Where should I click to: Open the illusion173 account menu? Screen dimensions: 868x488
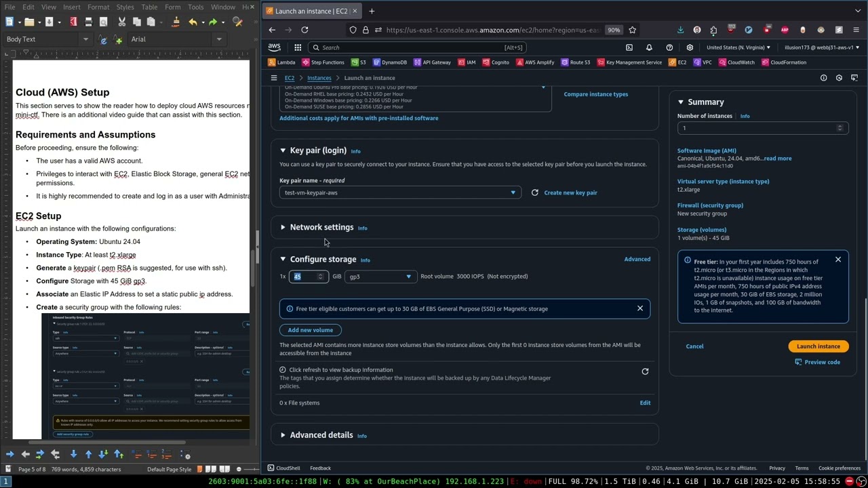pos(822,47)
